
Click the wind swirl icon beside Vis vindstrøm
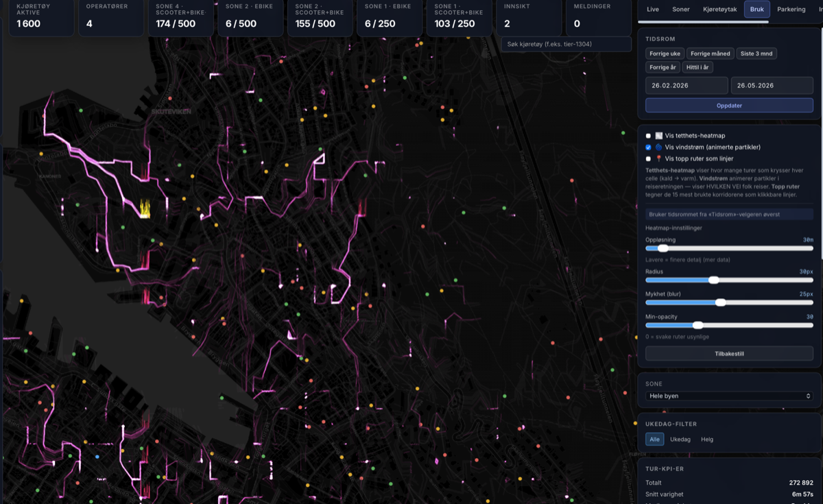(658, 147)
